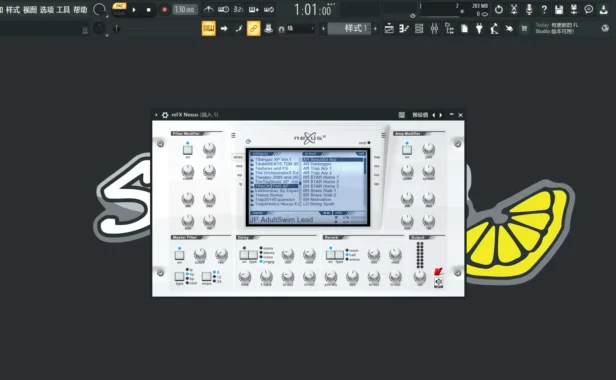Click the plug icon for plugin picker
Viewport: 616px width, 380px height.
(479, 29)
